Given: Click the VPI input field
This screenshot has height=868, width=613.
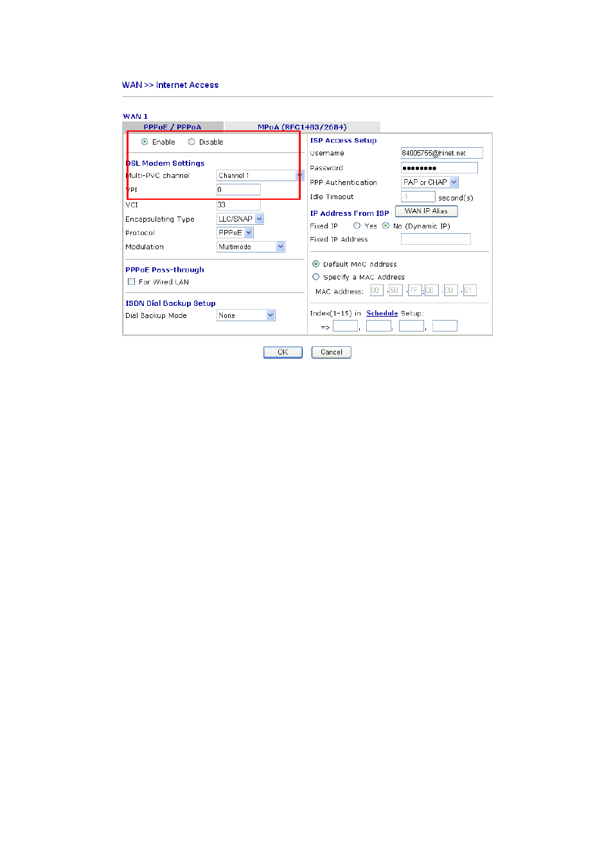Looking at the screenshot, I should click(238, 190).
